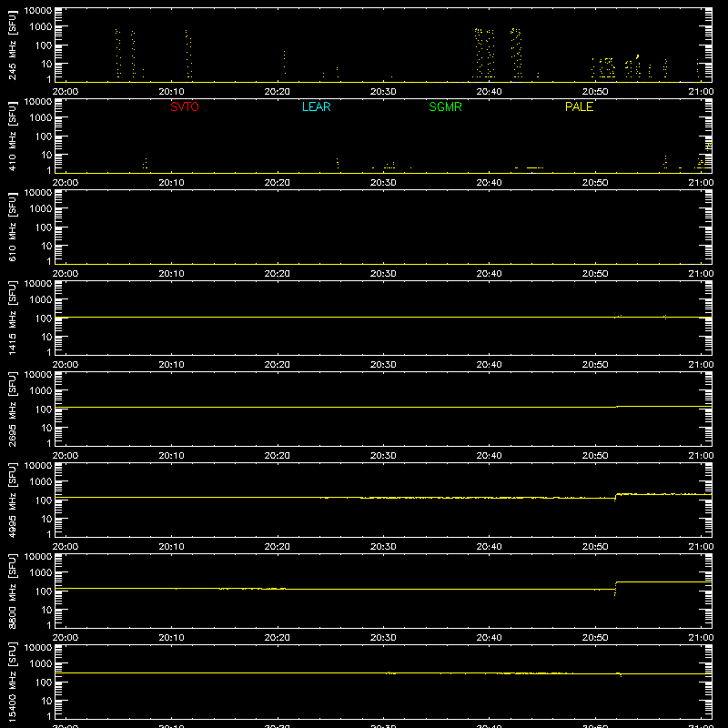The image size is (728, 728).
Task: Click the 1000 y-tick in 610 MHz panel
Action: [x=41, y=209]
